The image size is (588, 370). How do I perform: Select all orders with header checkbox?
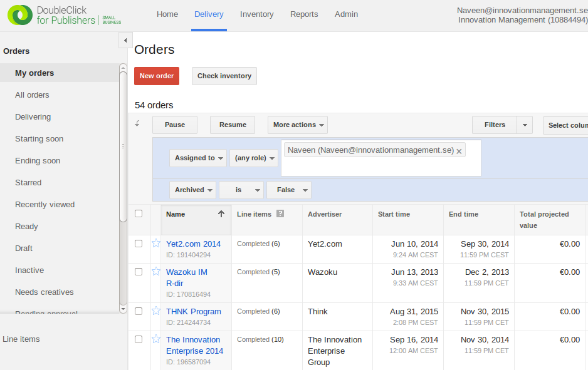pos(139,213)
